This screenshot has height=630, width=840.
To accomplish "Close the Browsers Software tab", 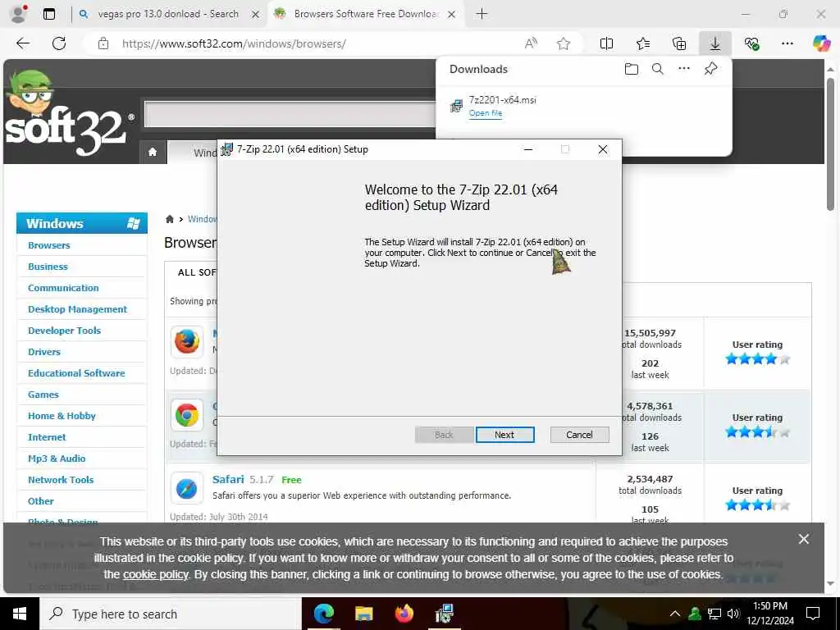I will 452,15.
